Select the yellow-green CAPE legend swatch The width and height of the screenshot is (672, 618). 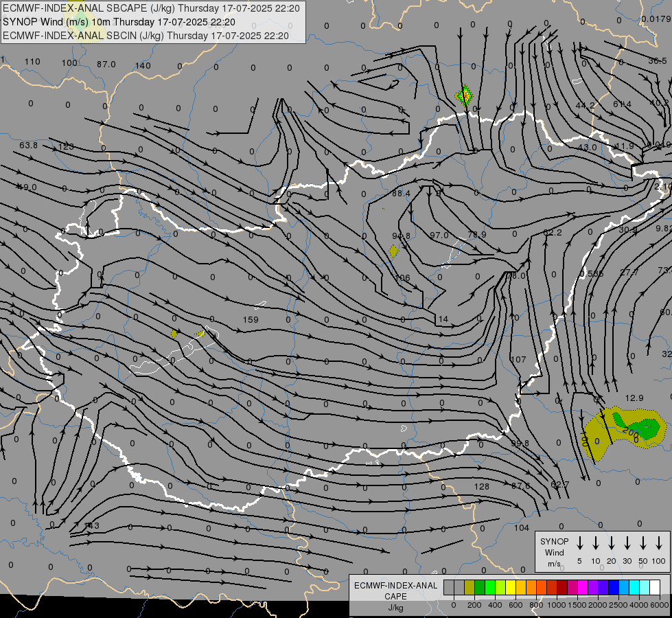click(500, 588)
